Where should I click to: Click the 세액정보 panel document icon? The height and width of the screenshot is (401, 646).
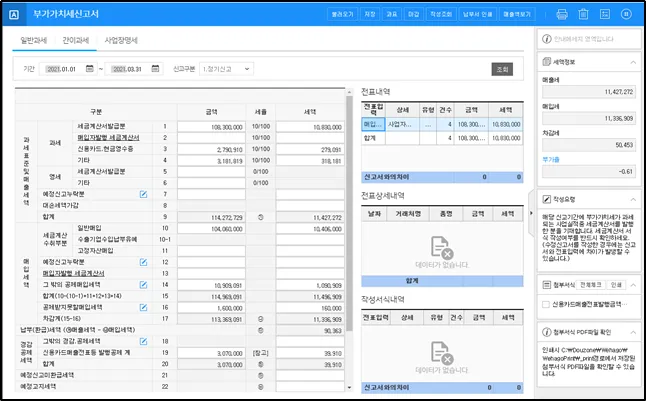click(x=547, y=62)
